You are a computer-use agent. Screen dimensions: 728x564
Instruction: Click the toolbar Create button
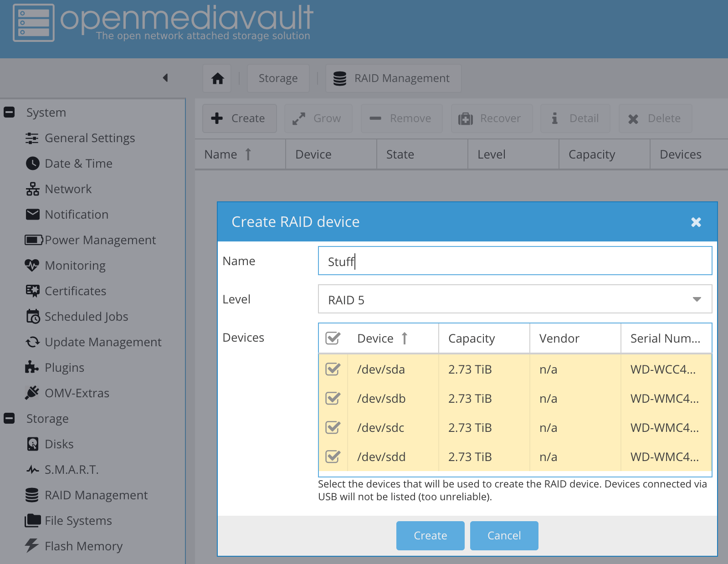coord(240,118)
